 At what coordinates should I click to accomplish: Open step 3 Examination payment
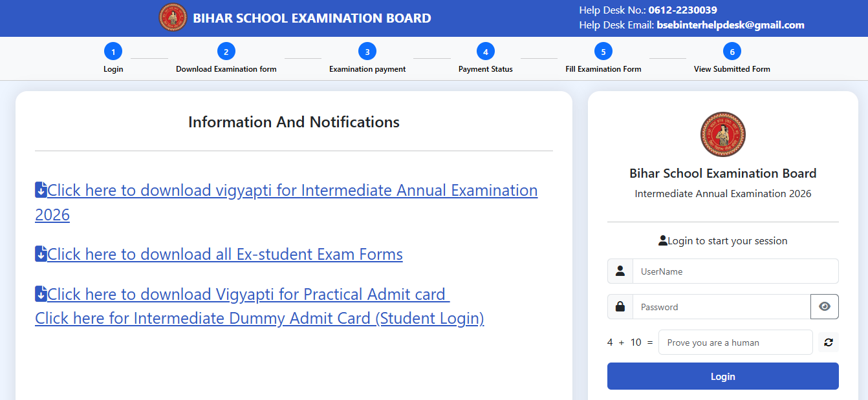click(x=367, y=51)
